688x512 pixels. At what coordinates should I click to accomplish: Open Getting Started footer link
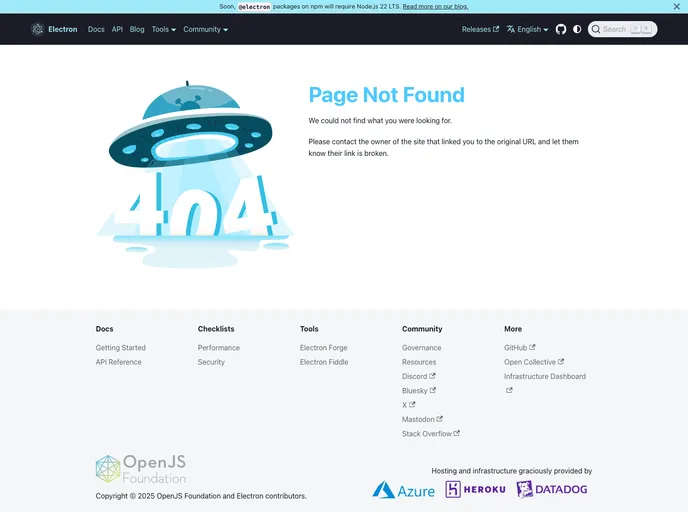coord(121,347)
